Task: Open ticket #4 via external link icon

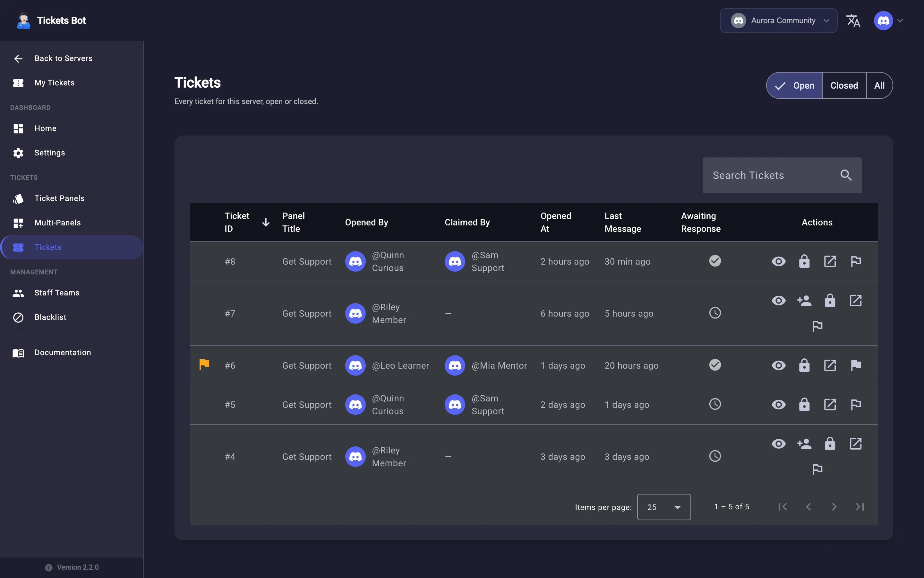Action: click(856, 444)
